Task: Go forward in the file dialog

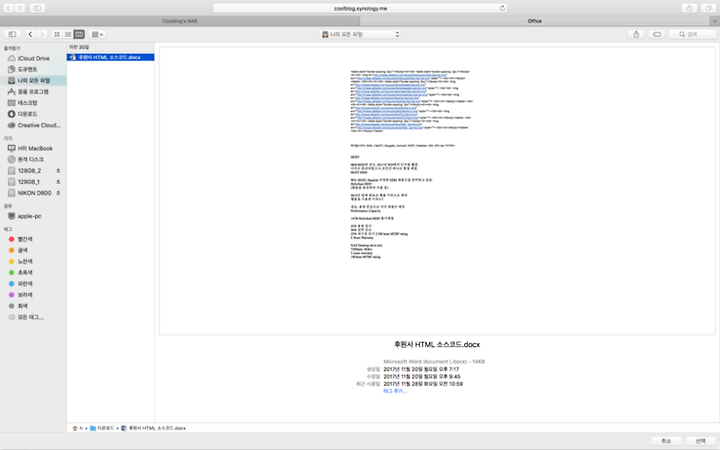Action: click(42, 34)
